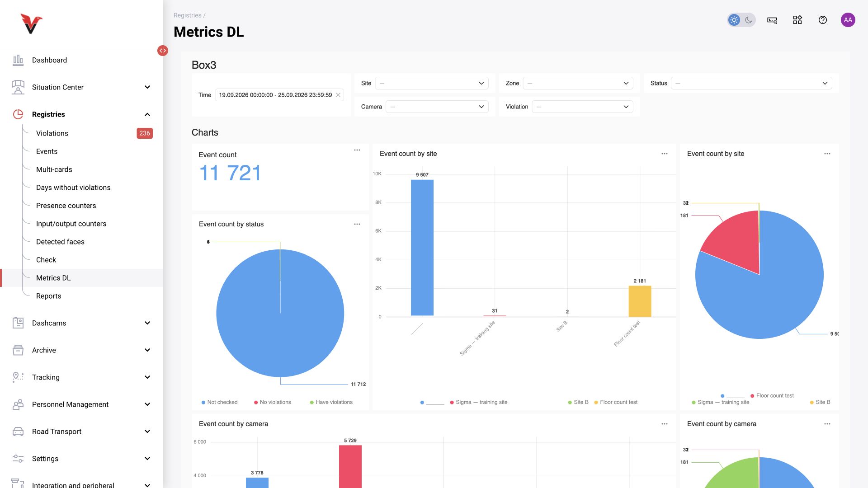
Task: Click the Personnel Management icon
Action: click(x=18, y=404)
